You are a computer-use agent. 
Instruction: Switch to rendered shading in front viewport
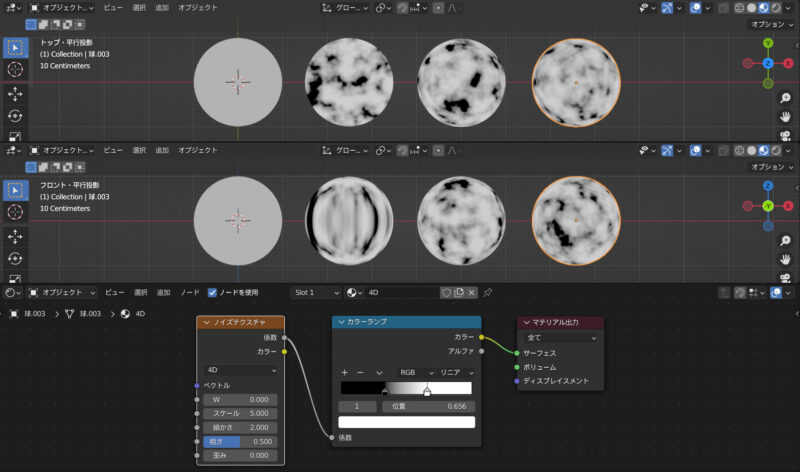[x=776, y=151]
